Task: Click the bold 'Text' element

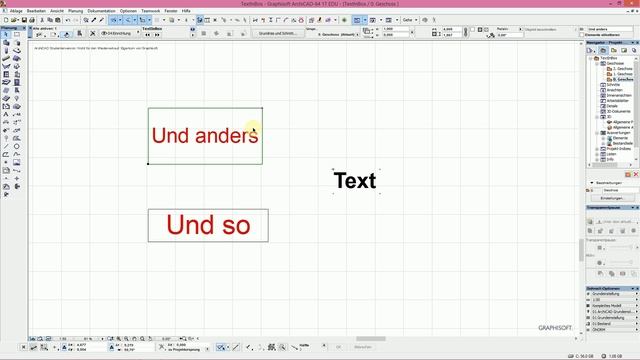Action: click(x=355, y=180)
